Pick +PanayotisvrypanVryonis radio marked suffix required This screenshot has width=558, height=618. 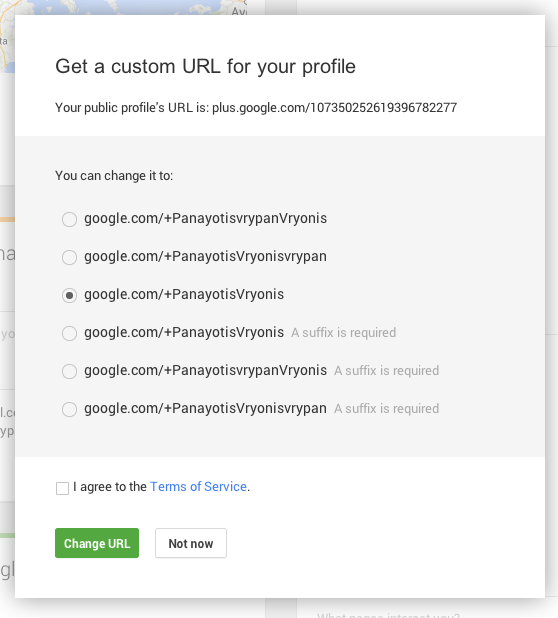[x=69, y=371]
